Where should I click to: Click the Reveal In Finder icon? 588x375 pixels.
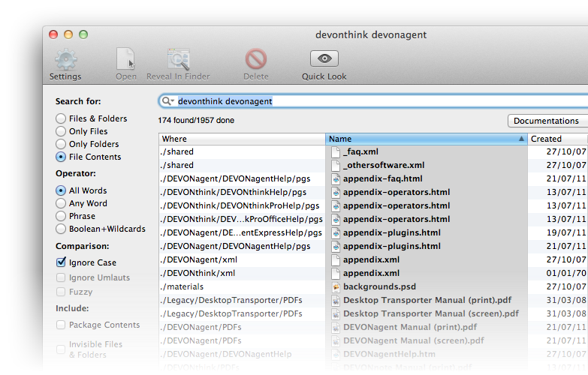pos(179,59)
